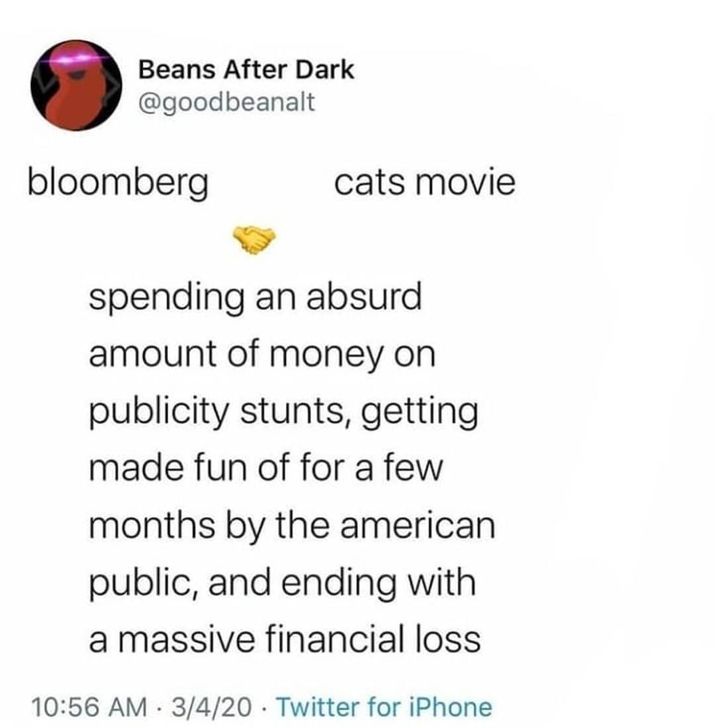The width and height of the screenshot is (715, 728).
Task: Open the Twitter for iPhone source link
Action: click(x=383, y=707)
